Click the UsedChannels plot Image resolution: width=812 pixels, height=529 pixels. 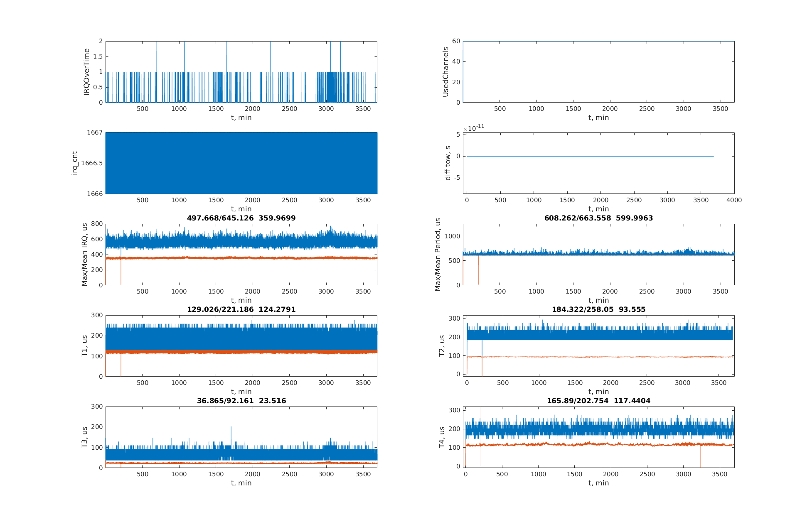[x=598, y=71]
